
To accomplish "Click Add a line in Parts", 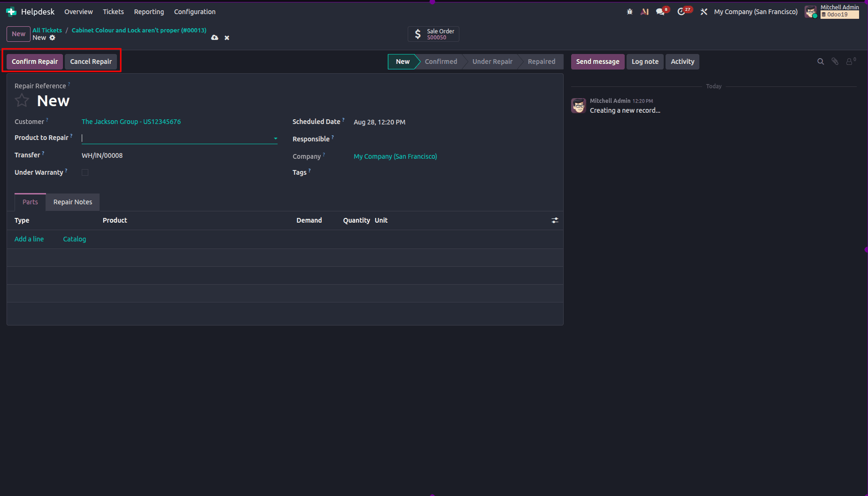I will (x=29, y=239).
